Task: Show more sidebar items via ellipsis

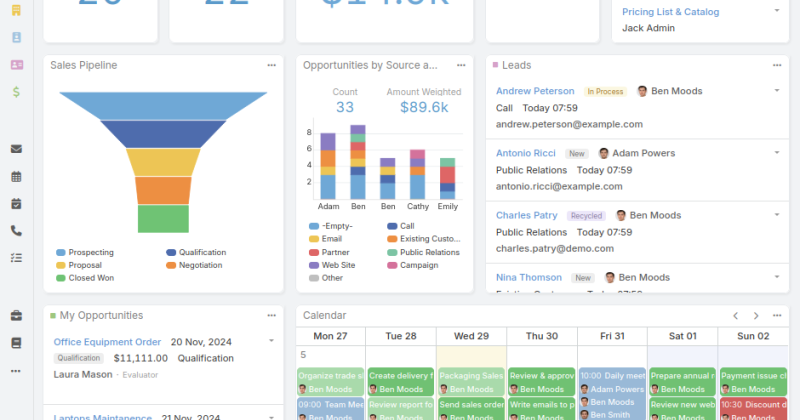Action: tap(16, 371)
